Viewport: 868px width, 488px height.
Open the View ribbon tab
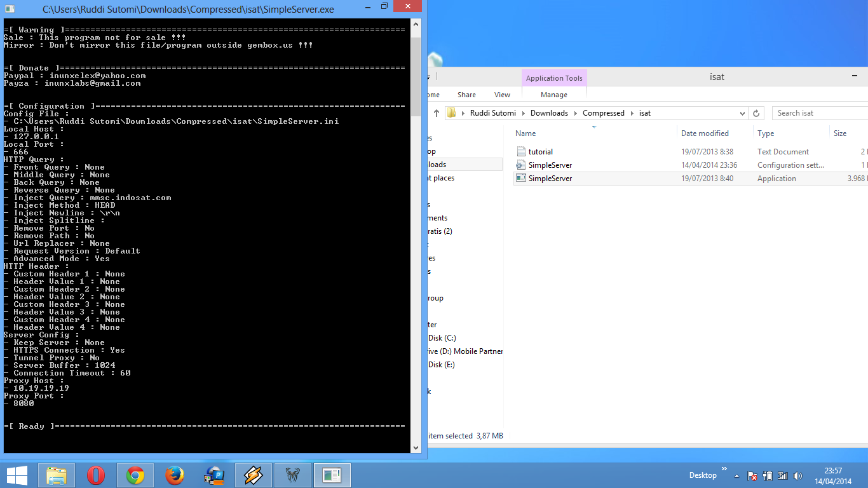coord(502,95)
